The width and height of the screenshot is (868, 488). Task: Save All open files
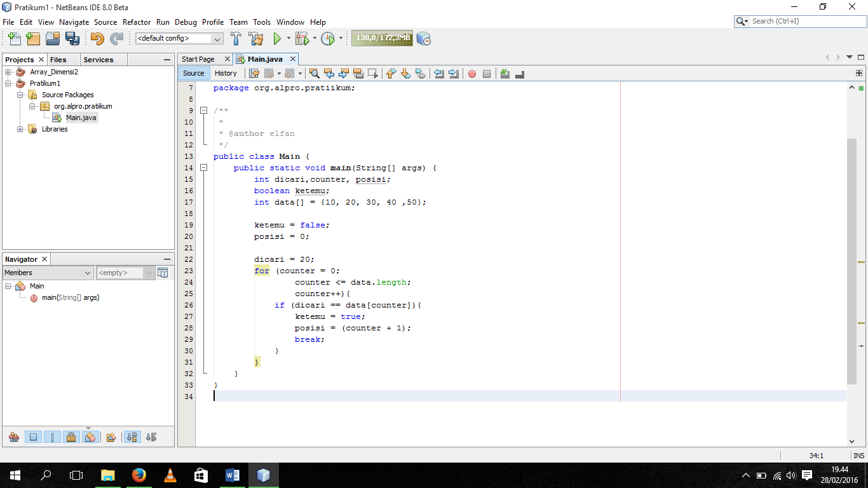pos(73,38)
